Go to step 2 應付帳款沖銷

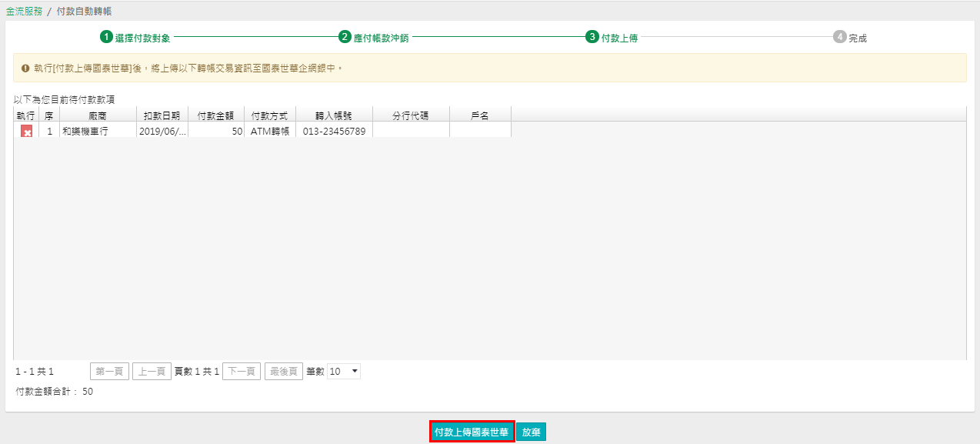point(374,38)
